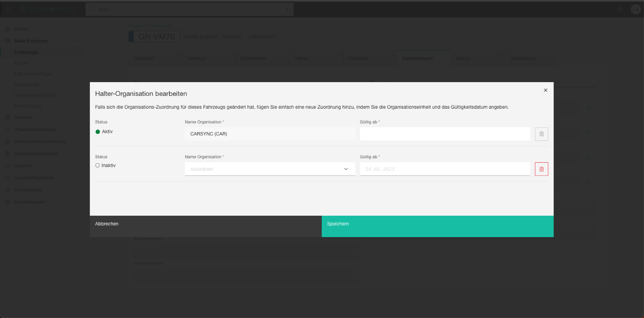Select Fahrer in the sidebar

(x=21, y=63)
